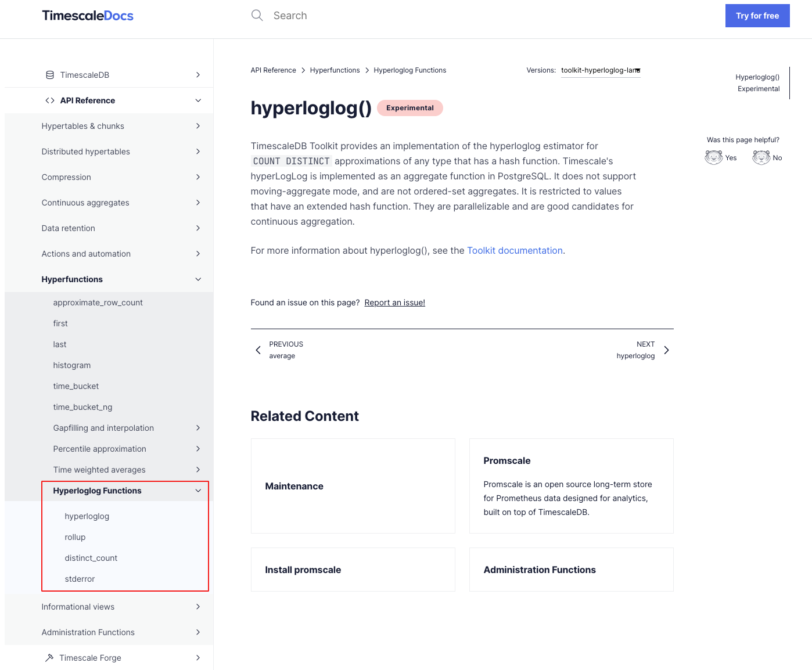
Task: Click the TimescaleDocs logo
Action: (87, 16)
